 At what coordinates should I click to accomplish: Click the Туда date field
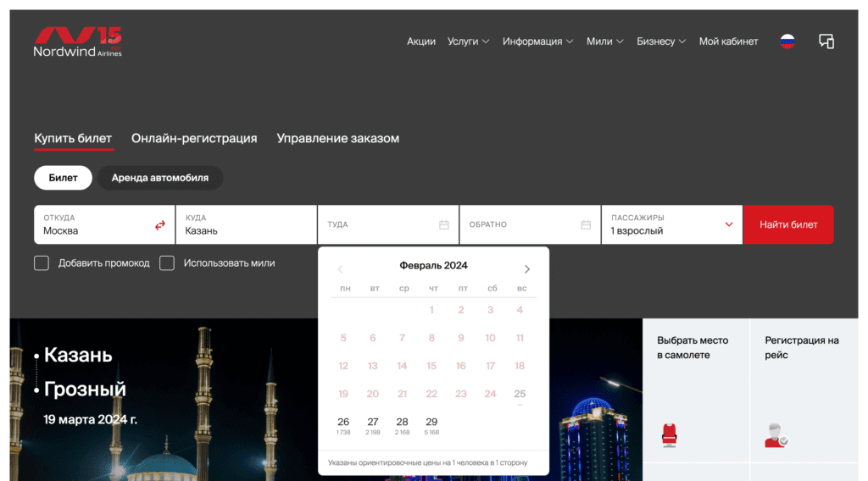point(388,224)
